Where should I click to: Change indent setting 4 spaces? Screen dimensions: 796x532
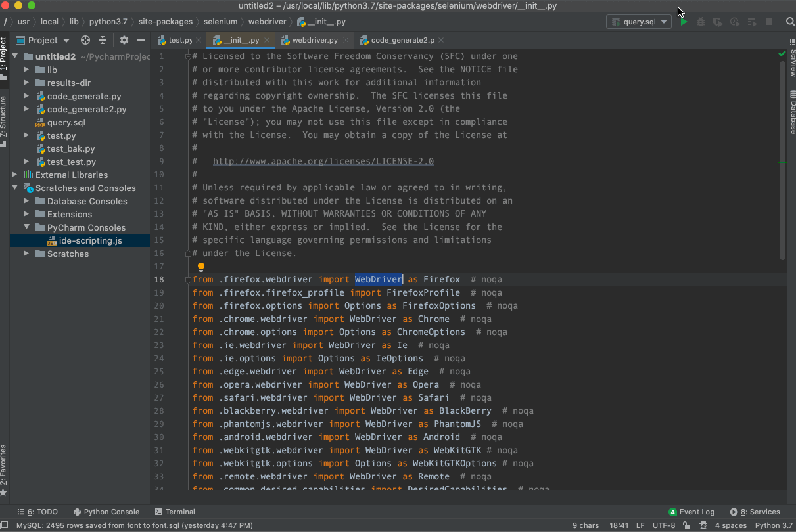731,525
